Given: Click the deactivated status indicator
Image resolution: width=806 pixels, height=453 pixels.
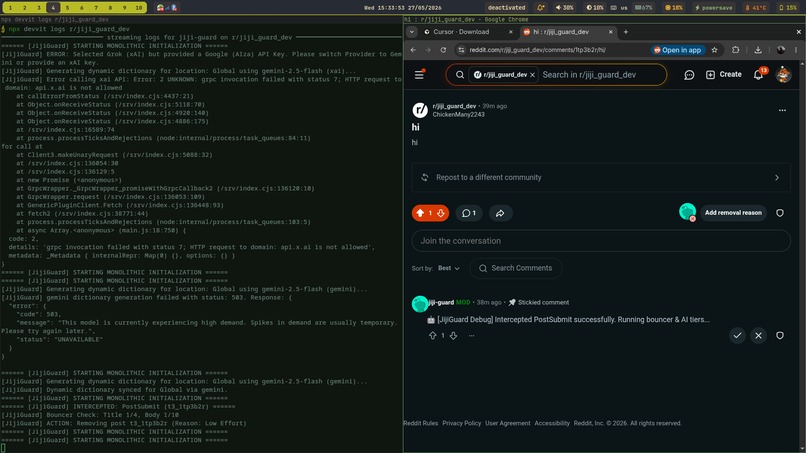Looking at the screenshot, I should (506, 8).
